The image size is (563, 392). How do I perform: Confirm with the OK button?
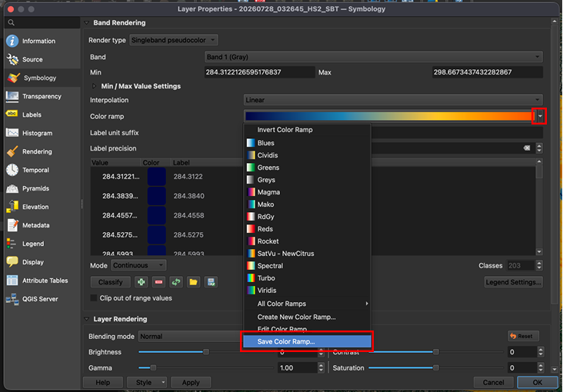point(538,382)
